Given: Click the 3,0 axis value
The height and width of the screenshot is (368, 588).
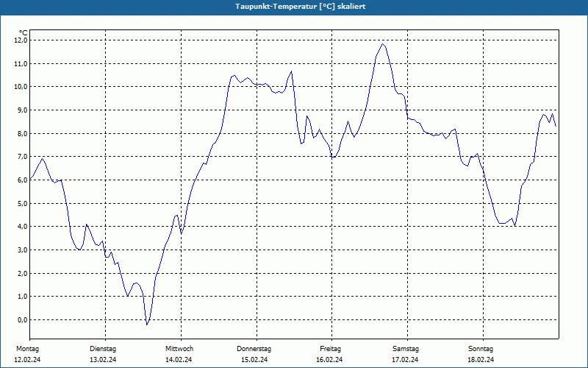Looking at the screenshot, I should [x=22, y=250].
